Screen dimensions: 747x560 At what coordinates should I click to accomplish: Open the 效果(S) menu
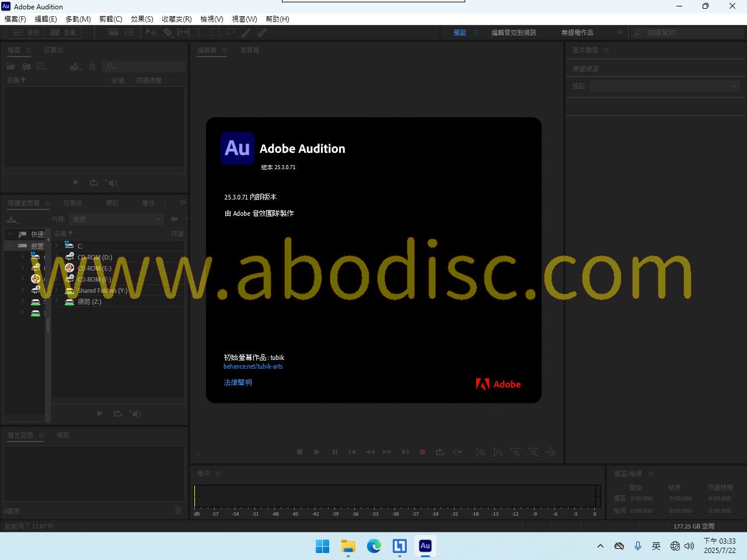[x=142, y=19]
